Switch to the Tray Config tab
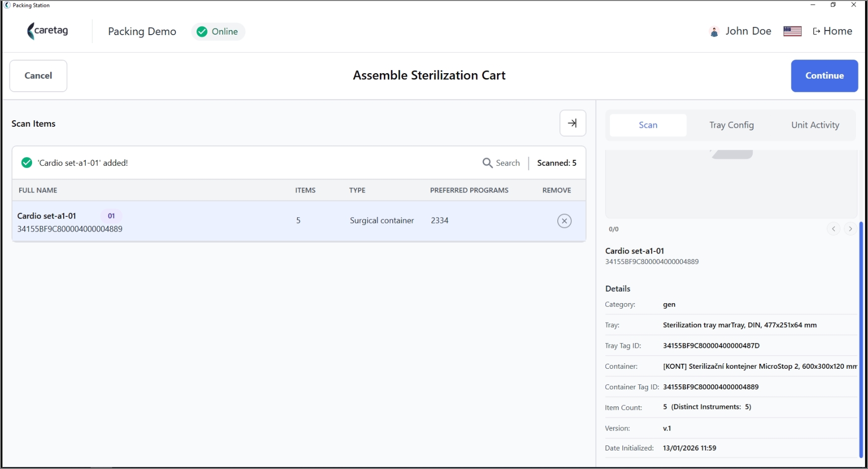This screenshot has height=469, width=868. (731, 125)
